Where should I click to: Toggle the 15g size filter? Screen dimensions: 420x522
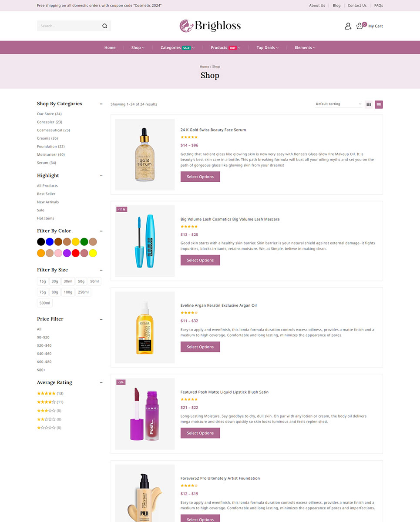click(42, 281)
